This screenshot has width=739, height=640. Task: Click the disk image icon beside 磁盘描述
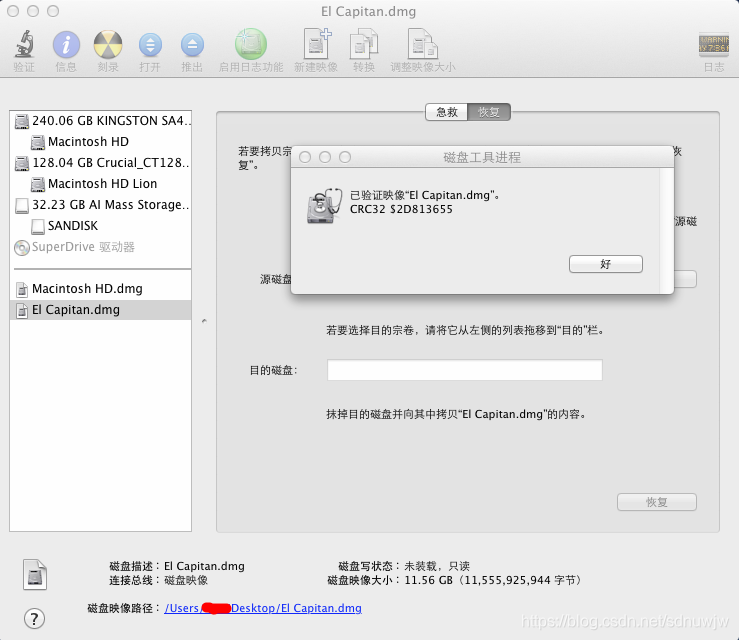pos(35,574)
